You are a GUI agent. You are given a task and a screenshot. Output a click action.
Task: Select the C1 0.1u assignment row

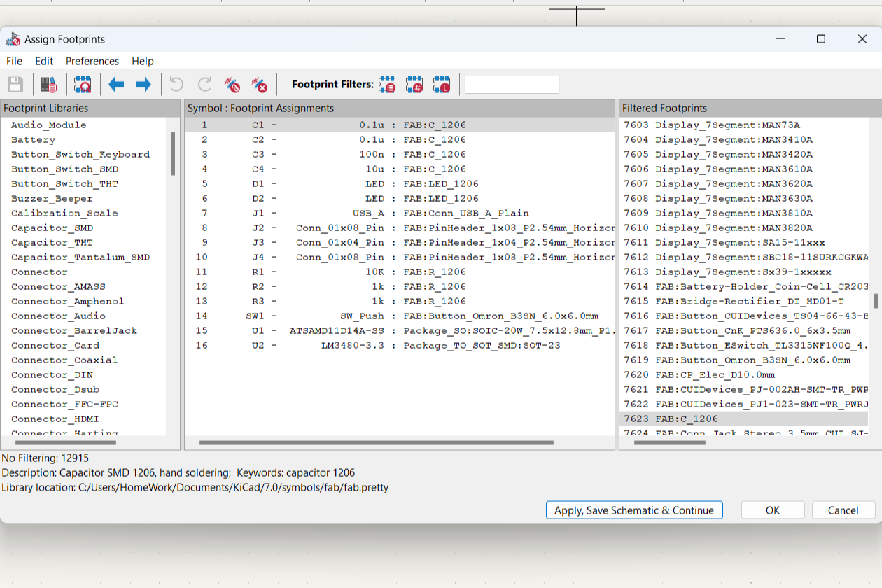point(400,125)
